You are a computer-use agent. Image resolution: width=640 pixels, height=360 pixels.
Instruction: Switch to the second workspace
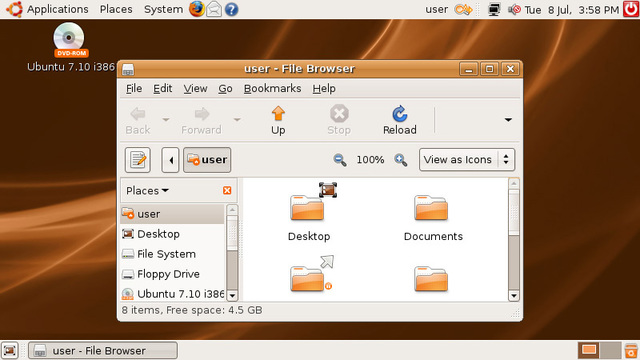click(611, 350)
